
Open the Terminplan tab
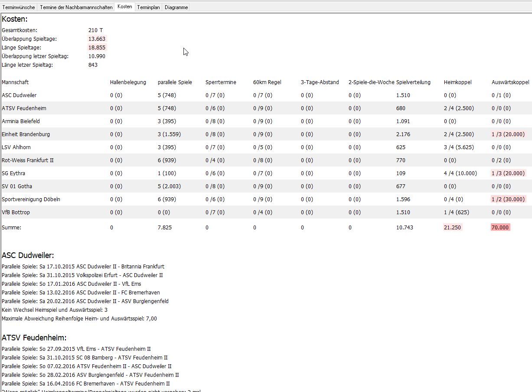point(148,7)
